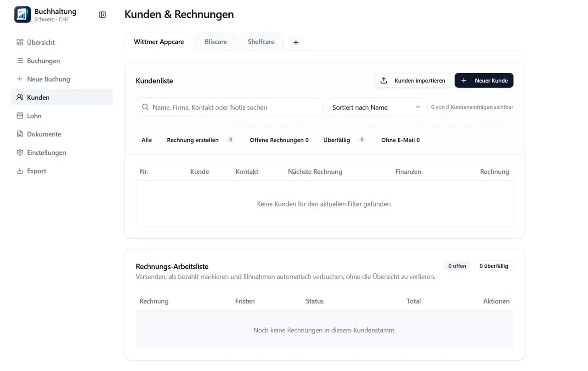Open the Dokumente section
The width and height of the screenshot is (588, 371).
coord(62,134)
